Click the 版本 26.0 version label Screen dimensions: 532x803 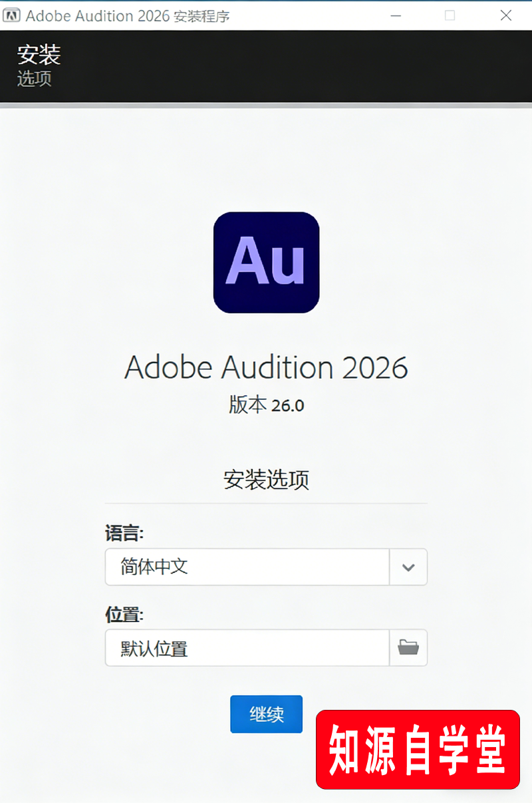(266, 405)
